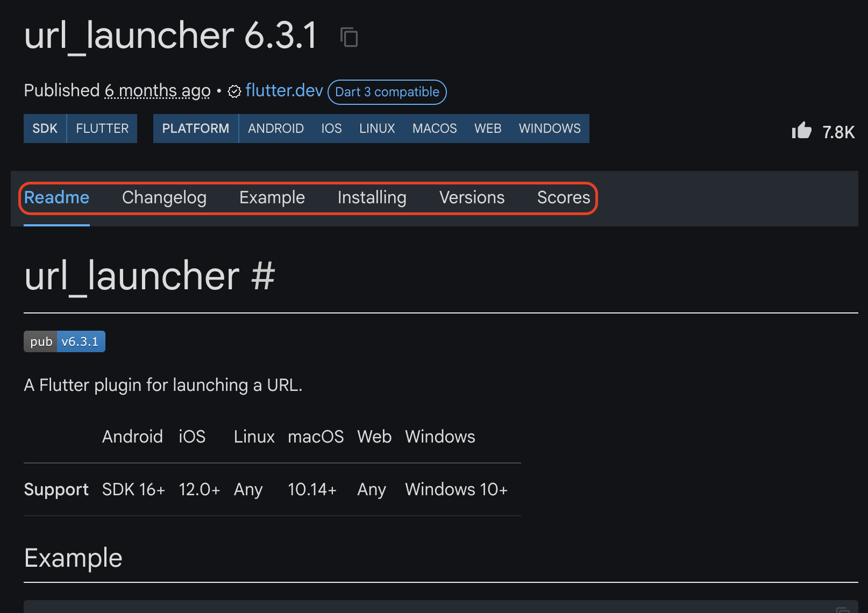Click the Web column header
This screenshot has height=613, width=868.
click(374, 437)
